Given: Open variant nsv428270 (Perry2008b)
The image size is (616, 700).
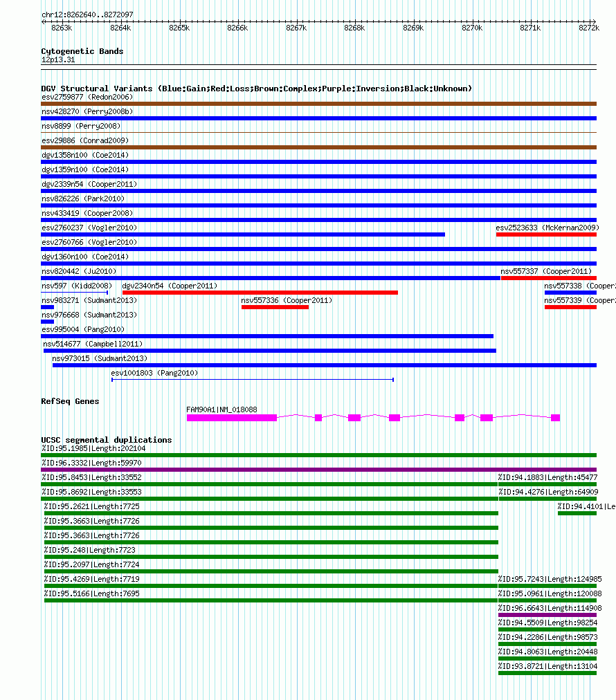Looking at the screenshot, I should point(87,111).
